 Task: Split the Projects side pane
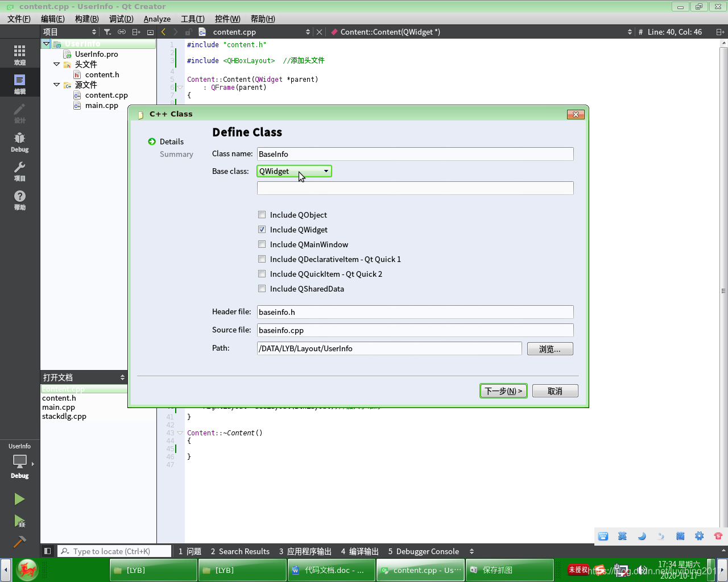click(x=136, y=32)
